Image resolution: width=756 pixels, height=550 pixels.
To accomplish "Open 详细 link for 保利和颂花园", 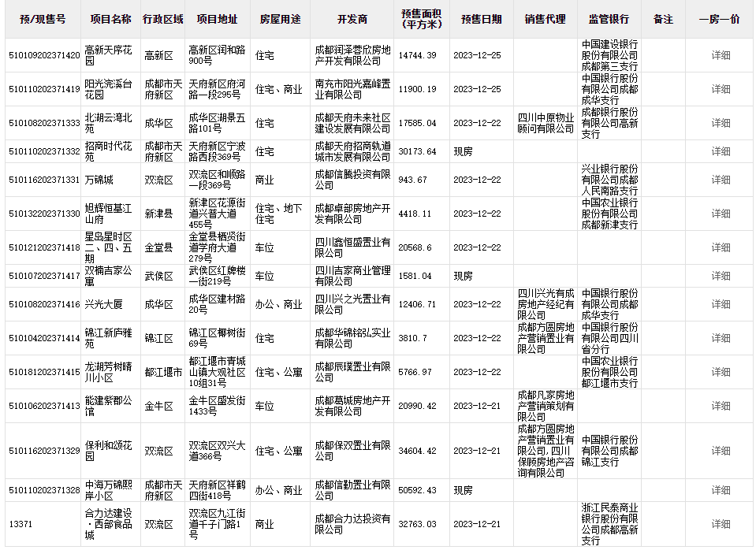I will click(x=721, y=451).
